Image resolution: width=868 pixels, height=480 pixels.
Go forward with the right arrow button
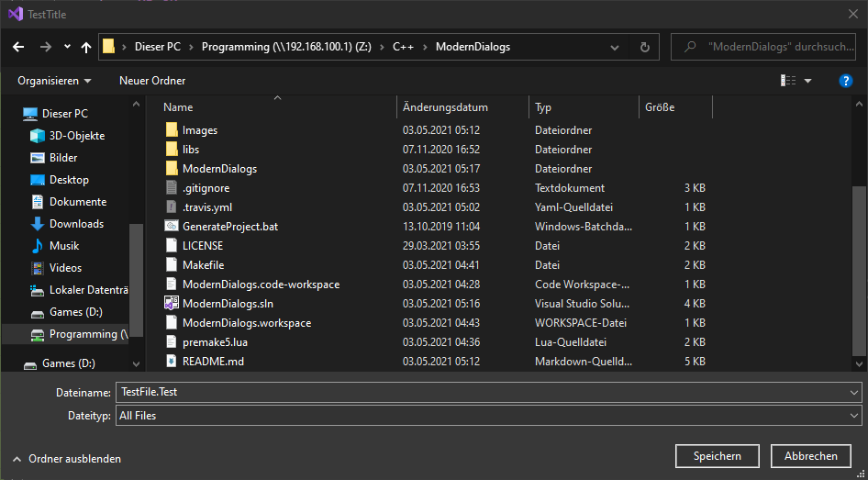click(45, 47)
